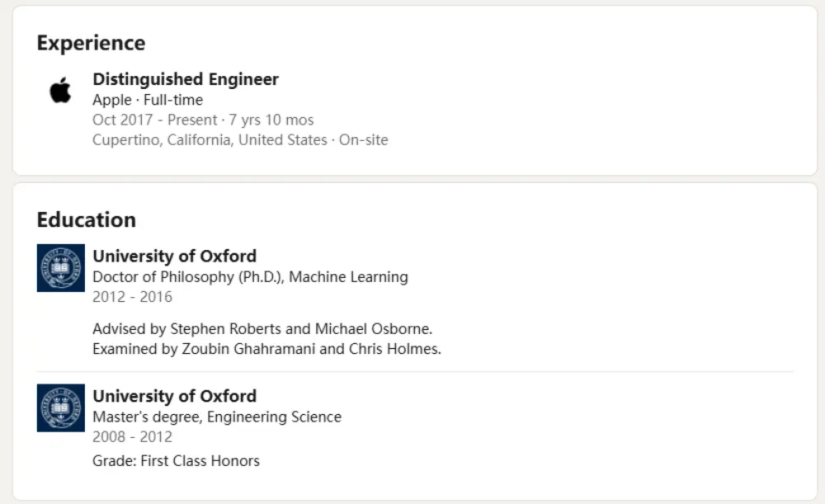Open the Distinguished Engineer position title

click(186, 79)
